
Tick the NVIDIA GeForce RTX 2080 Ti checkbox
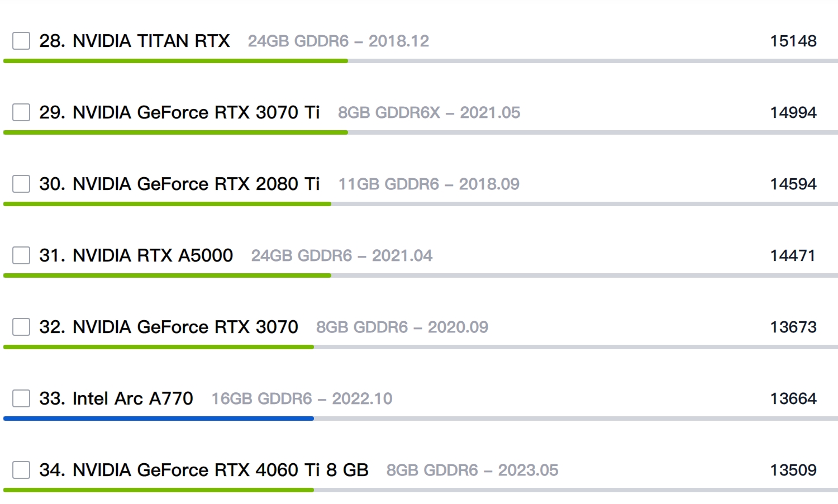pos(21,184)
